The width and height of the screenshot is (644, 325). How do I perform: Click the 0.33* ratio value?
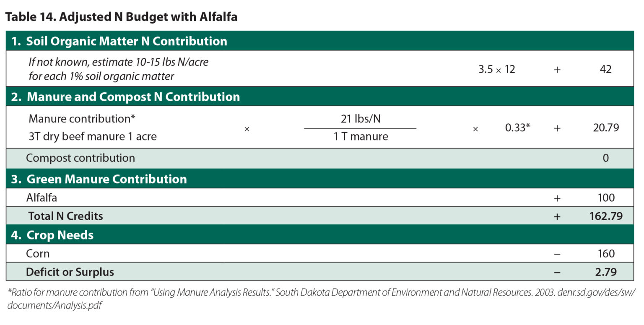518,128
